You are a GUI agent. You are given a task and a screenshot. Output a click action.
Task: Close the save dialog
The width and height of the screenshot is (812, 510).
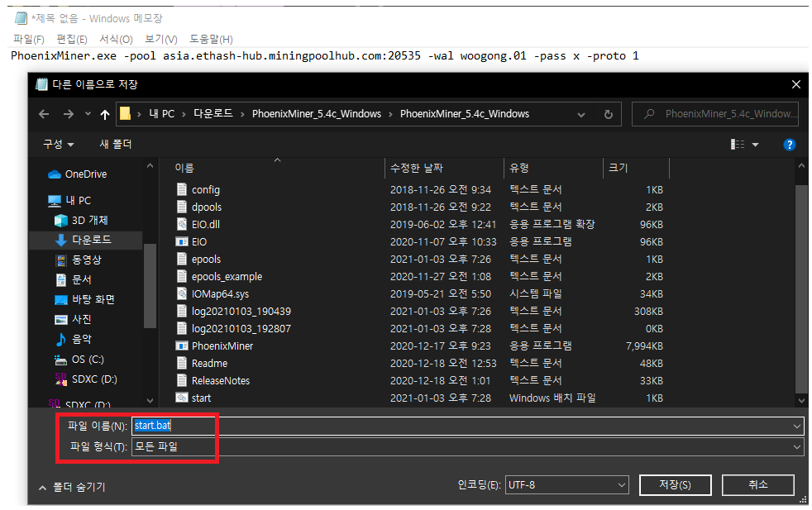click(796, 84)
